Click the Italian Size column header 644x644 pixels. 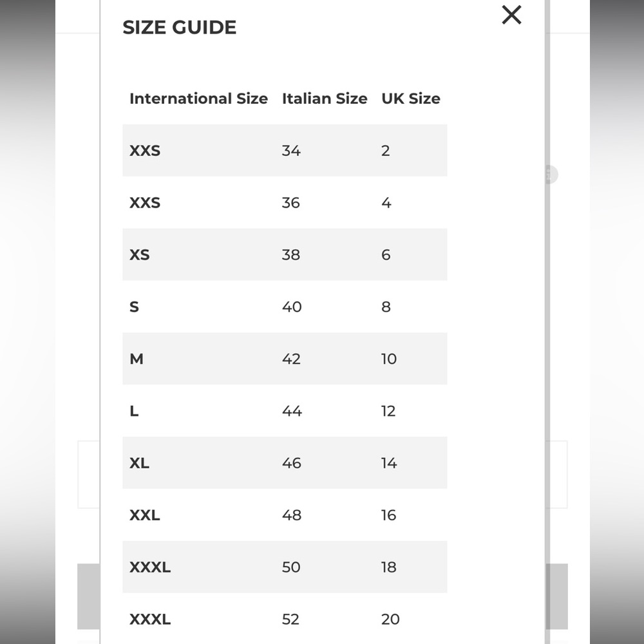tap(325, 99)
